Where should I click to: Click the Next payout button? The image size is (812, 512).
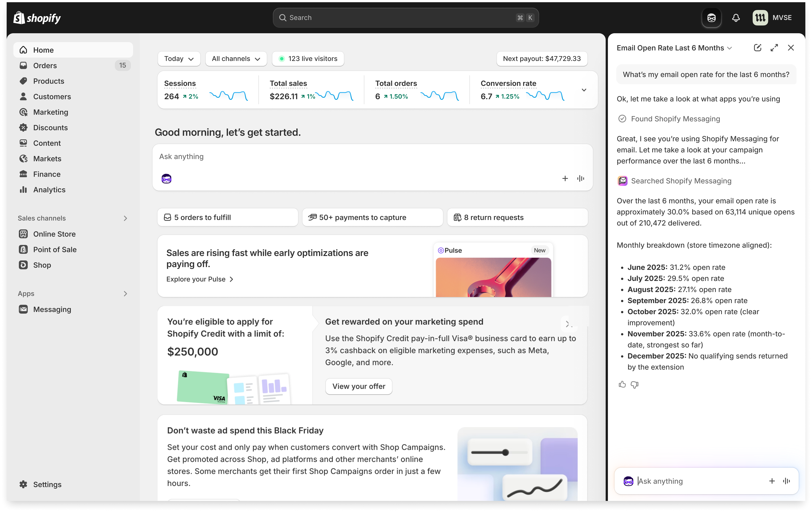click(x=542, y=59)
